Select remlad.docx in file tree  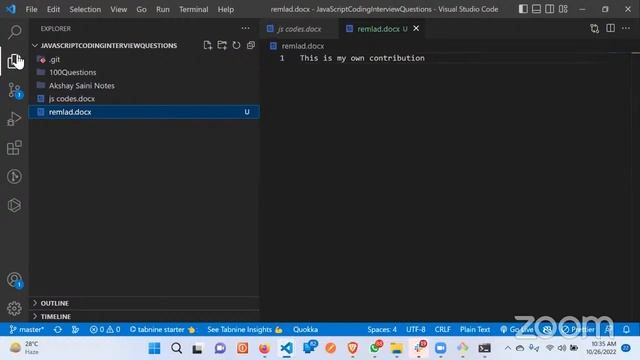coord(144,112)
